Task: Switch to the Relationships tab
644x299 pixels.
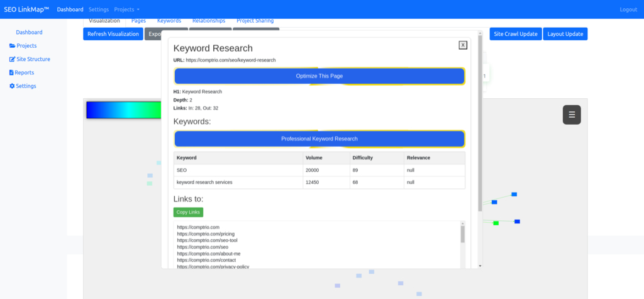Action: [x=209, y=21]
